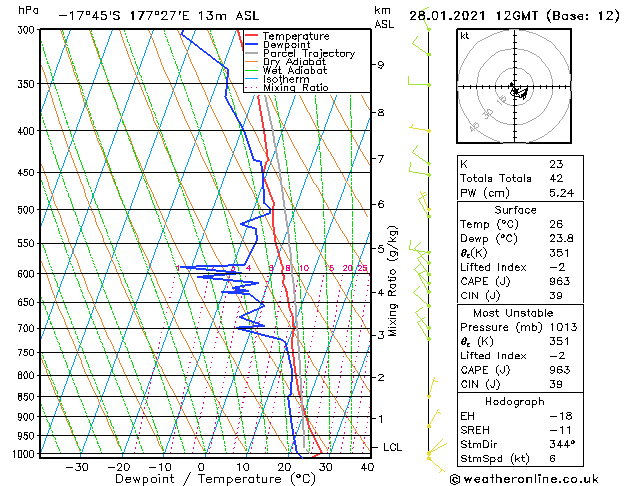This screenshot has width=629, height=486.
Task: Click the Surface Temp value 26
Action: 556,224
